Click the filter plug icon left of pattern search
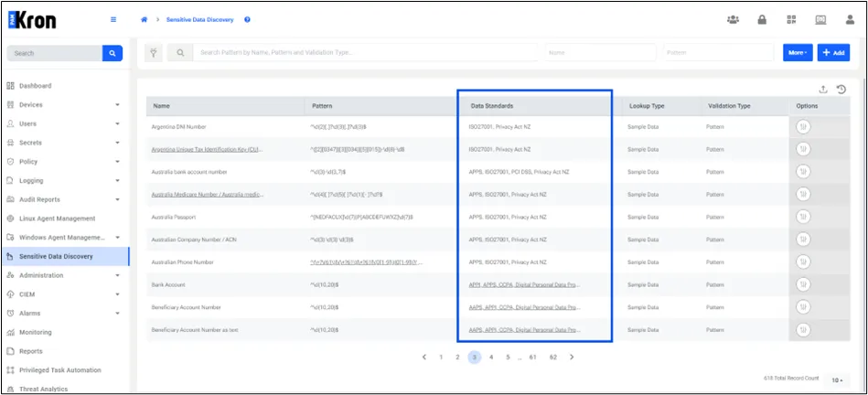Image resolution: width=868 pixels, height=395 pixels. pos(154,52)
